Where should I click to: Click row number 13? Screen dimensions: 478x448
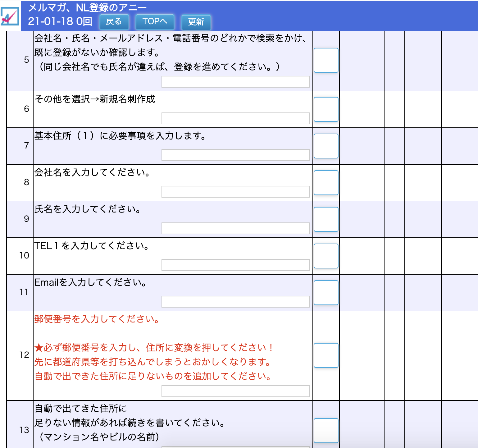pos(24,430)
